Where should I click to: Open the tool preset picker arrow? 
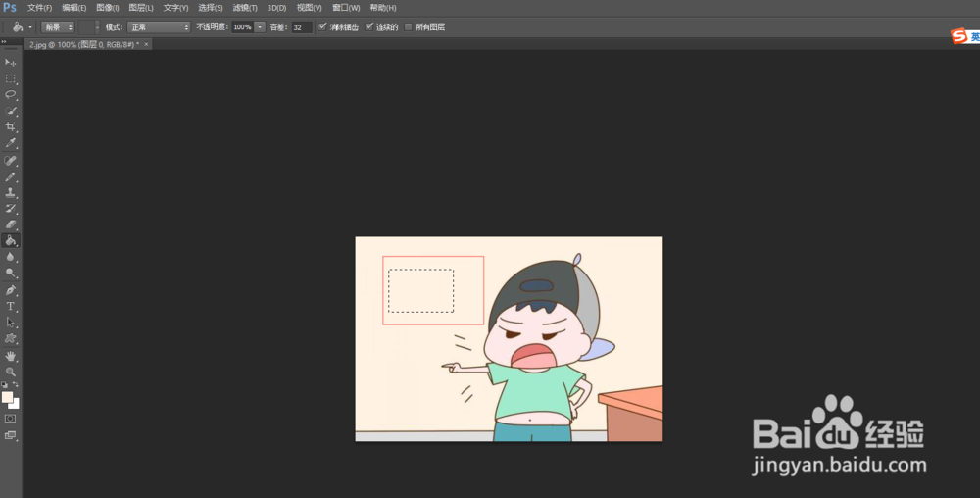[x=30, y=26]
